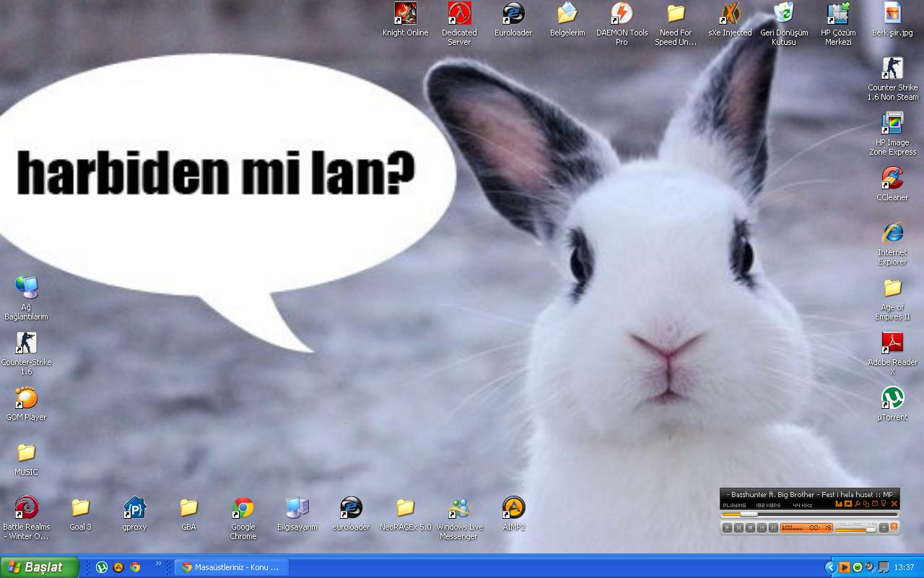Open Geri Dönüşüm Kutusu recycle bin

pos(784,24)
